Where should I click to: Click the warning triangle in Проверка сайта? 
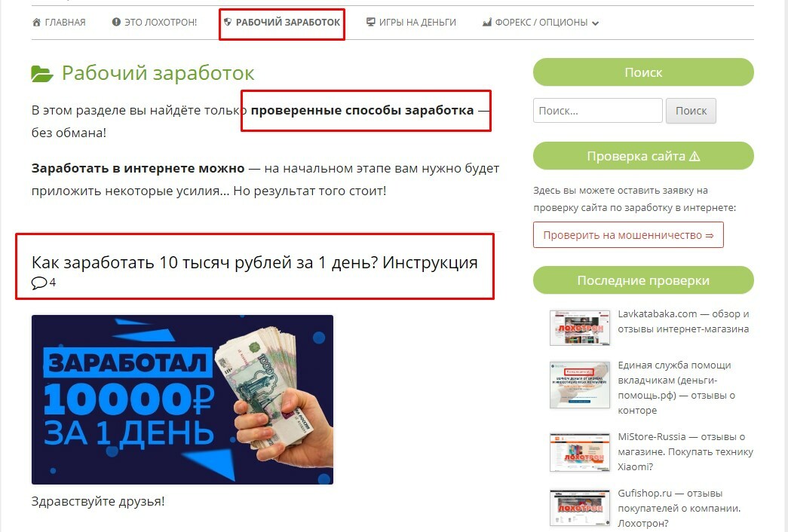pyautogui.click(x=694, y=156)
